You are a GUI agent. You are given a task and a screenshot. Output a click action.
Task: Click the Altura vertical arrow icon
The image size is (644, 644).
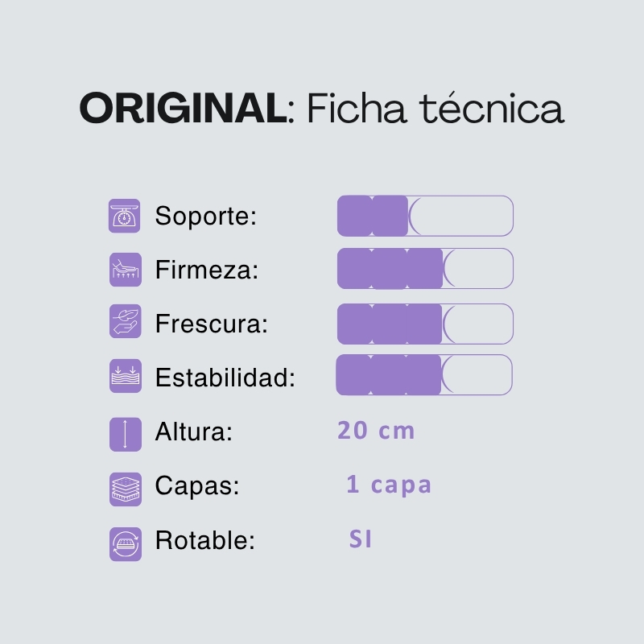click(x=125, y=433)
